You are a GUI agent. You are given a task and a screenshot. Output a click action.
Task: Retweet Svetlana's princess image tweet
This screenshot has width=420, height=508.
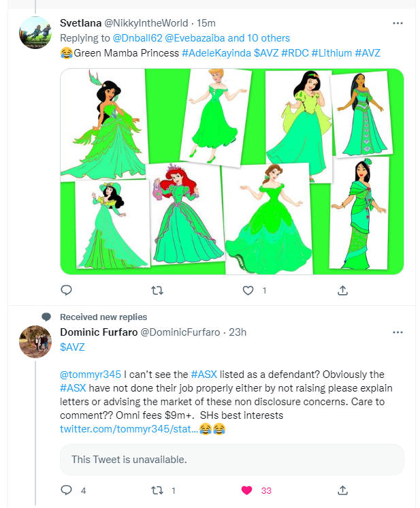157,290
